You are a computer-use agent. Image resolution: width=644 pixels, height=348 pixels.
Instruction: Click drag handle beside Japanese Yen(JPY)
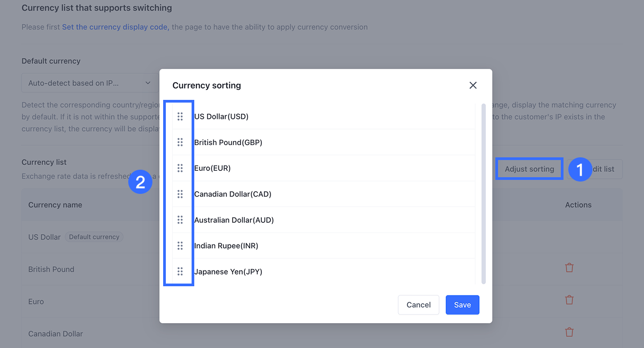click(x=180, y=271)
